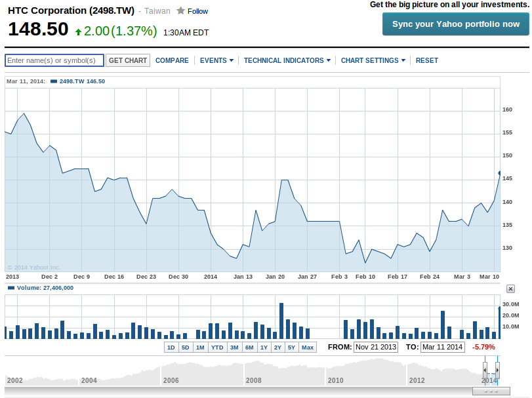Click the bottom horizontal scrollbar thumb
This screenshot has height=398, width=532.
pyautogui.click(x=491, y=391)
